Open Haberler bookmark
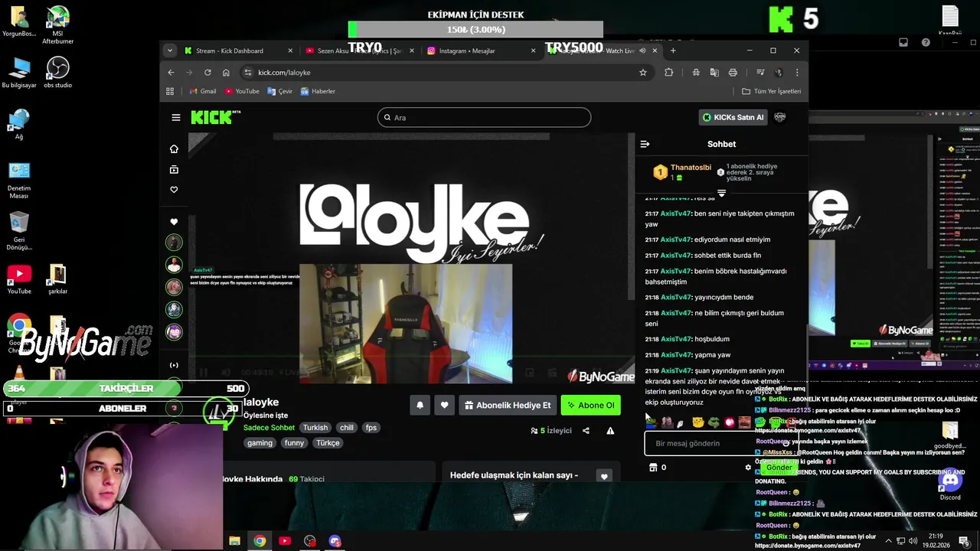The image size is (980, 551). (x=318, y=91)
